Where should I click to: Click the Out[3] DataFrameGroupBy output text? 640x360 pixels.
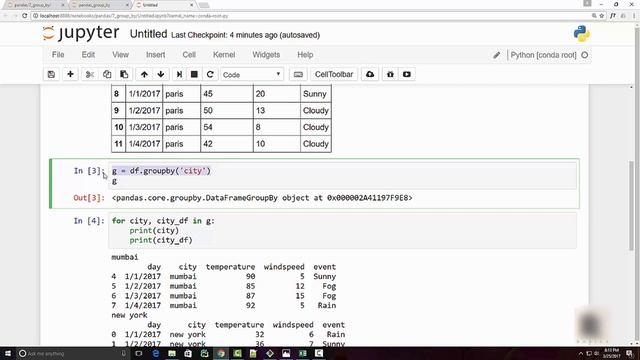[262, 198]
